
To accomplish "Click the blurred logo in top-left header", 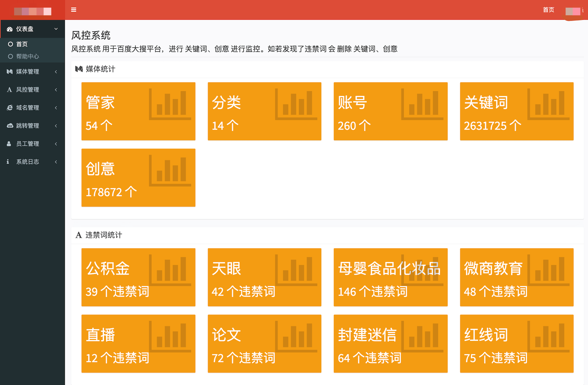I will [x=33, y=11].
